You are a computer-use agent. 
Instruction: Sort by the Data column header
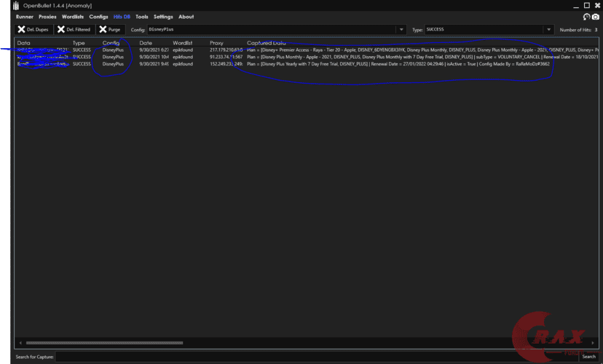pos(23,43)
